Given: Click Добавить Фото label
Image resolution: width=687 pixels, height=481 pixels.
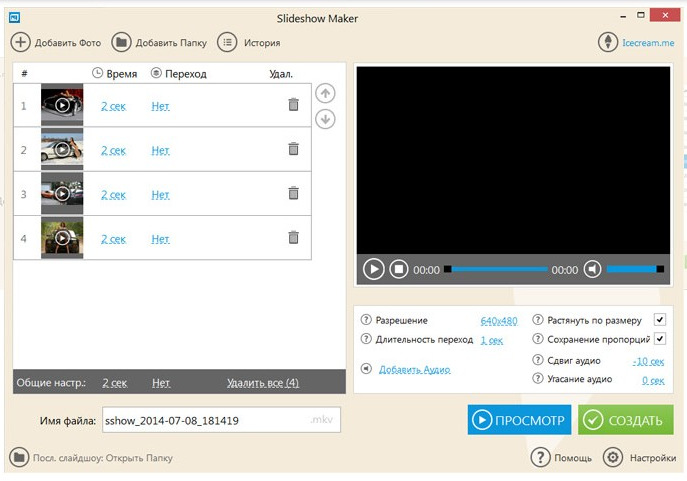Looking at the screenshot, I should point(68,43).
